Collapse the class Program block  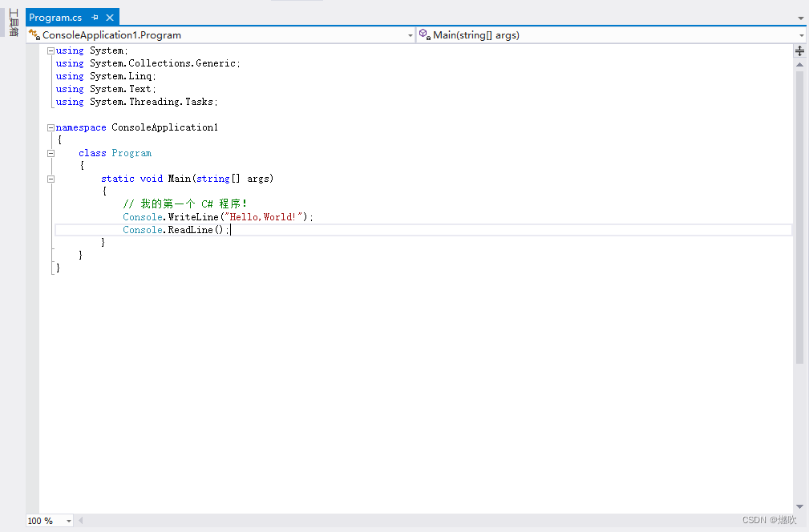click(51, 153)
